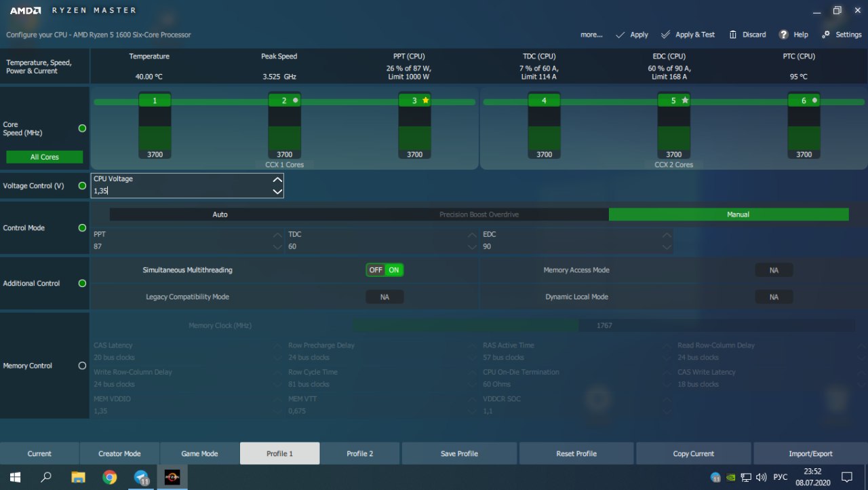
Task: Toggle Core Speed section enable circle
Action: coord(83,128)
